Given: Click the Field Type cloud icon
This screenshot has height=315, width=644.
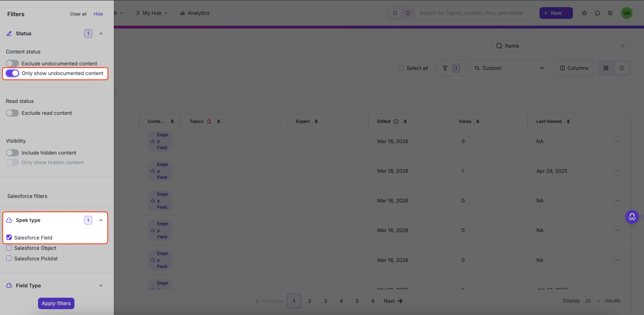Looking at the screenshot, I should pos(9,286).
